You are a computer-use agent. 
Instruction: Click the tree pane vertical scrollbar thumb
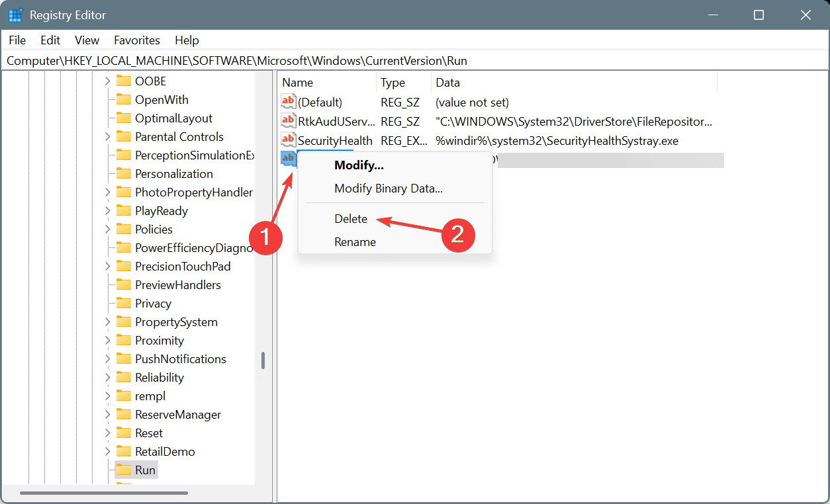[x=263, y=360]
